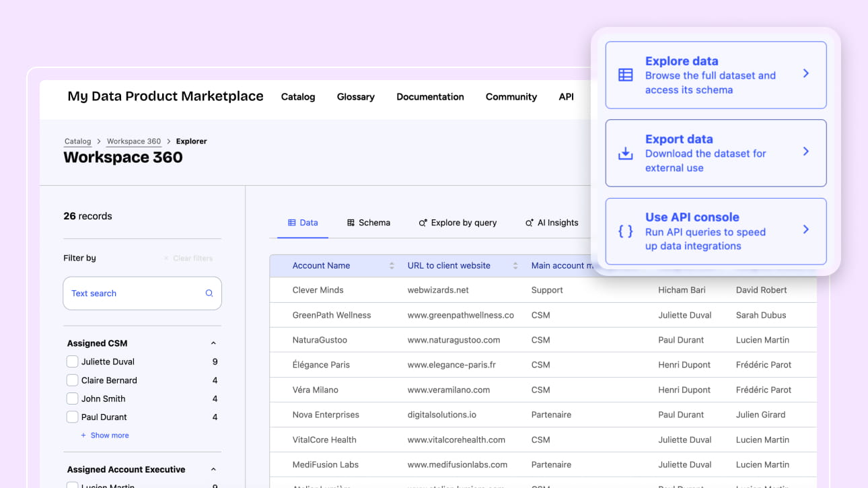Click the Export data download icon
The height and width of the screenshot is (488, 868).
[x=625, y=153]
